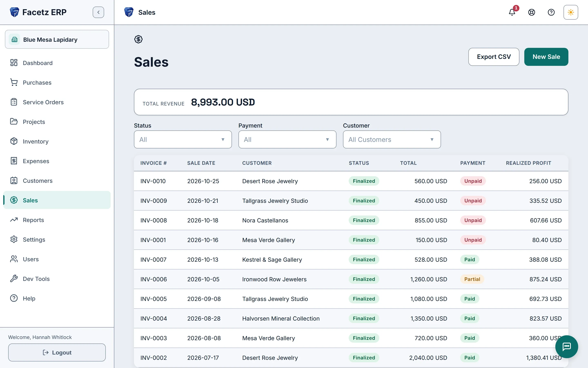Open Blue Mesa Lapidary company selector
The width and height of the screenshot is (588, 368).
coord(57,39)
